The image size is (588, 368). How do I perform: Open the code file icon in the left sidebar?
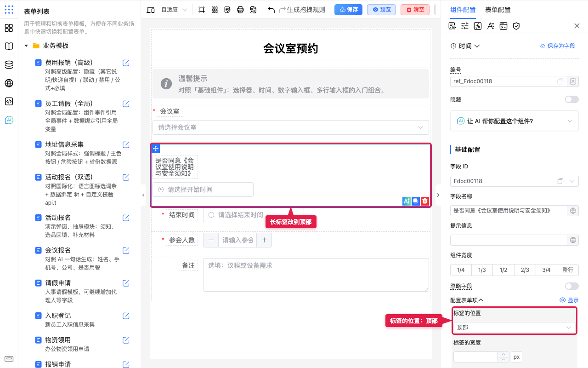pos(9,102)
